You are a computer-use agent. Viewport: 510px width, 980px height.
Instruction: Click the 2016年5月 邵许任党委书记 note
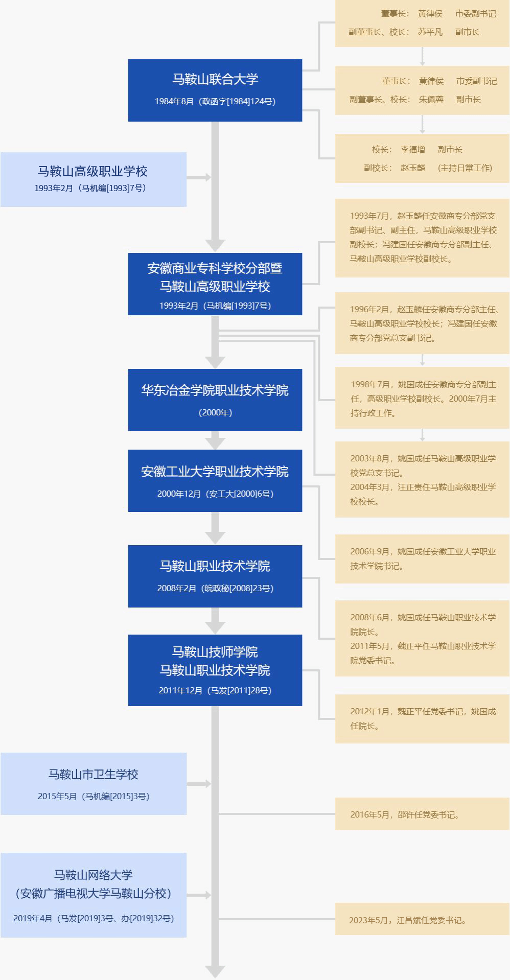(422, 814)
